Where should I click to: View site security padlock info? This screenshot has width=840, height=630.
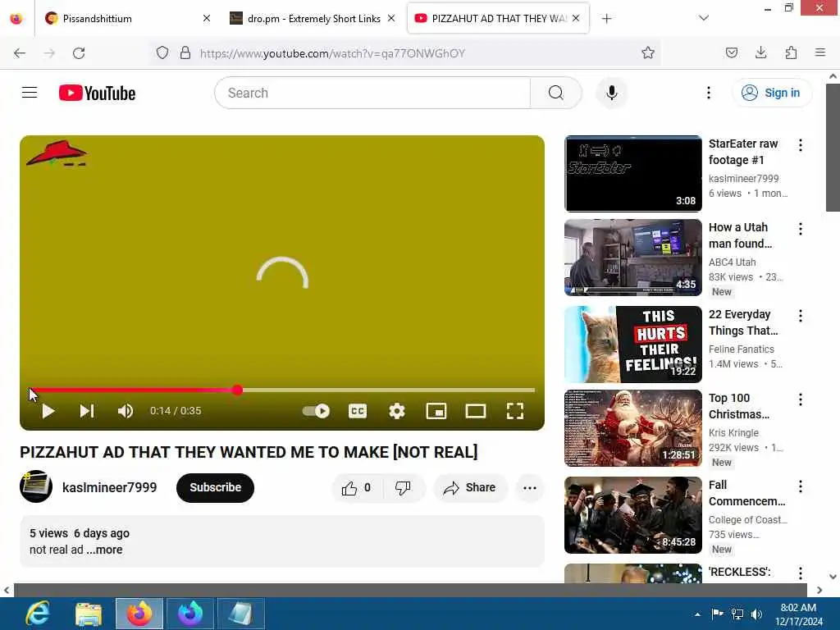(185, 53)
